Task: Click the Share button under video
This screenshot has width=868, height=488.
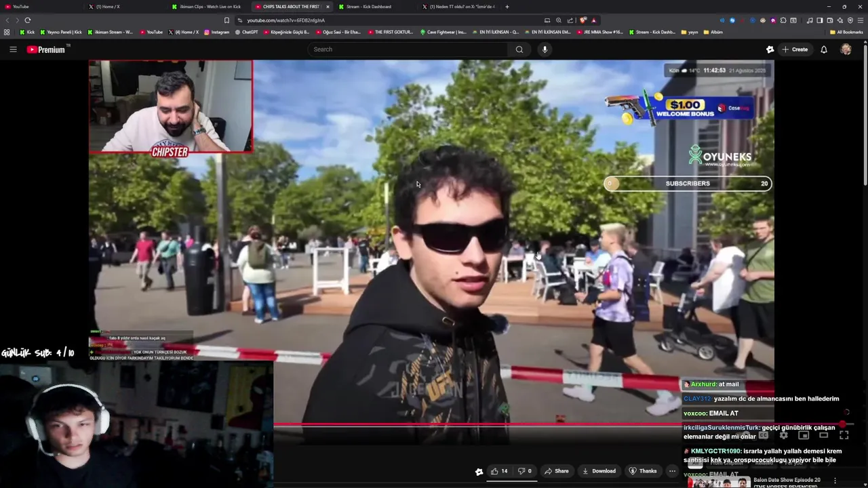Action: [557, 471]
